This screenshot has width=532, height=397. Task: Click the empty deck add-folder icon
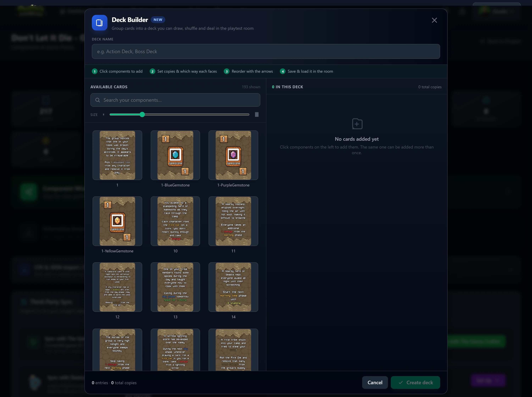coord(357,124)
